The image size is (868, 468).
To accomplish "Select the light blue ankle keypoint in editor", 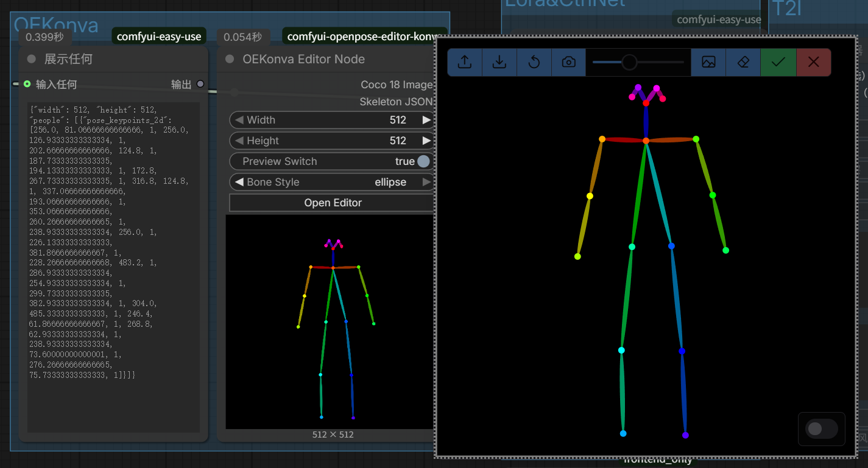I will (x=623, y=433).
